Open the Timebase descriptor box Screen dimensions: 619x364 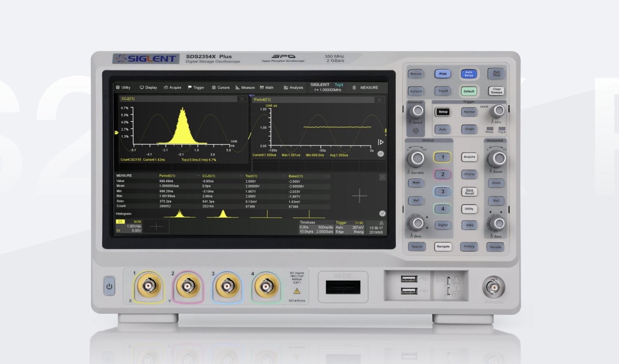316,227
